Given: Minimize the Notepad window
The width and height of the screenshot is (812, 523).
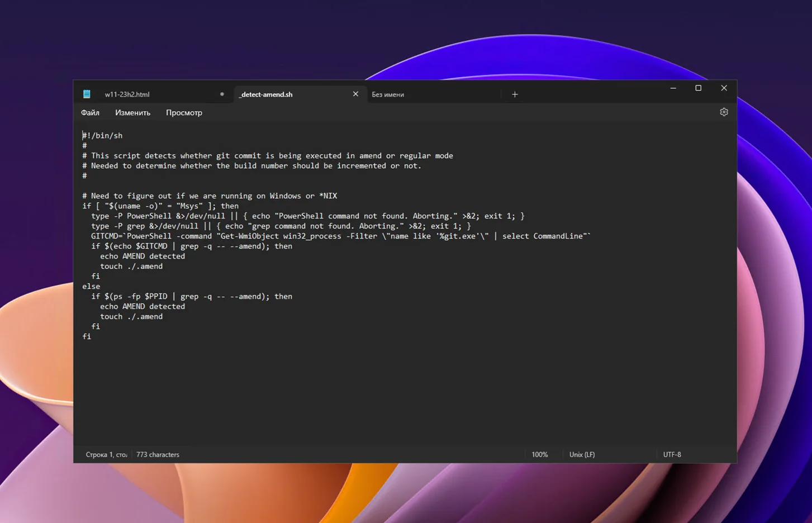Looking at the screenshot, I should pos(673,88).
